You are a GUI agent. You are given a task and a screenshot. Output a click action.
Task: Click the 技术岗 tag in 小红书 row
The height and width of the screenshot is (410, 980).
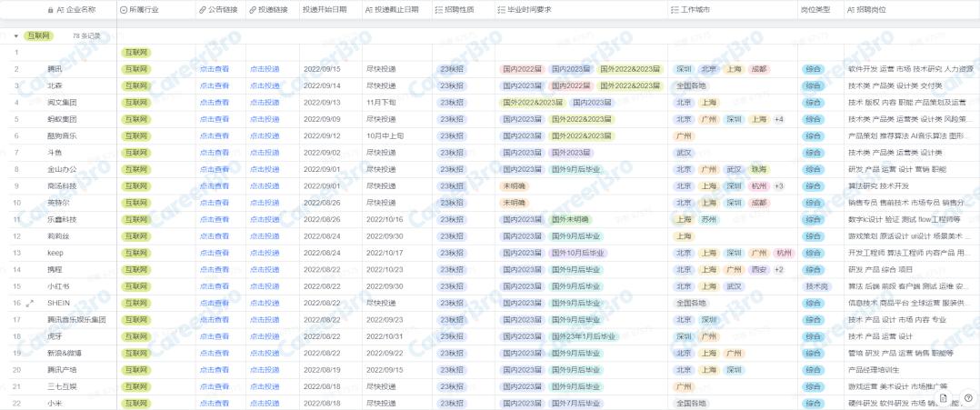pyautogui.click(x=815, y=286)
